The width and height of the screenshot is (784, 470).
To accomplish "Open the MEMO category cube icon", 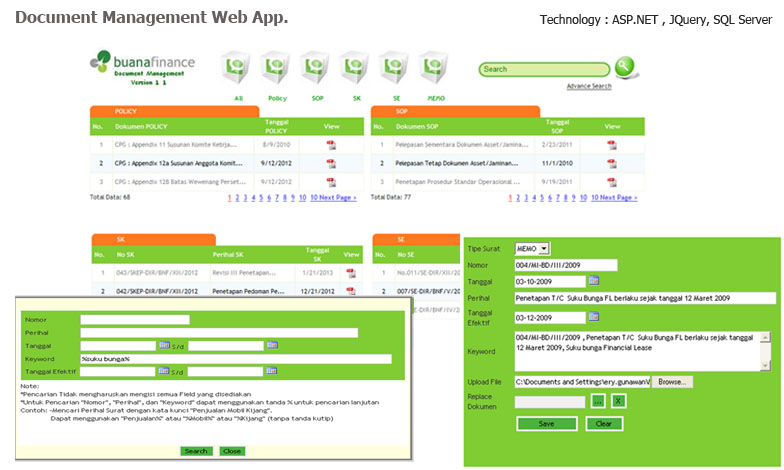I will (x=436, y=68).
